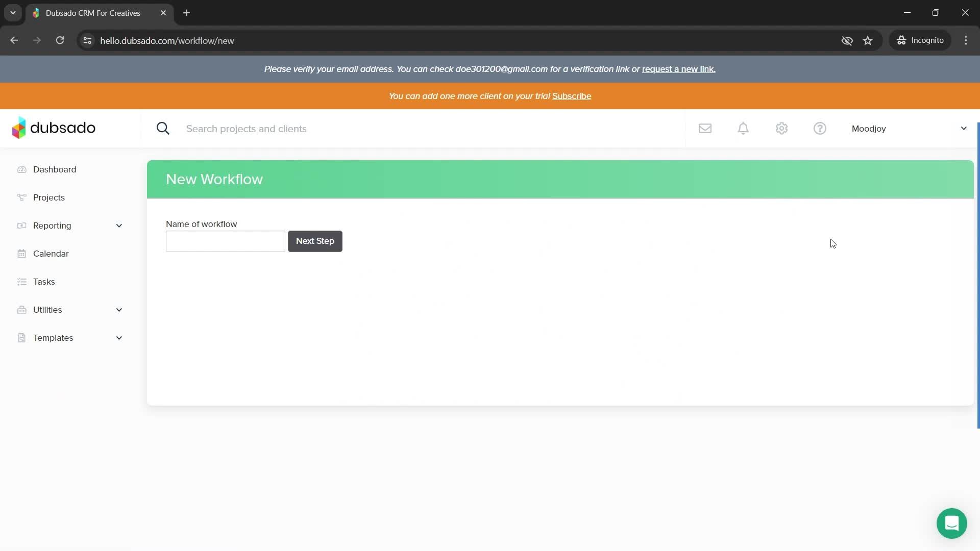The height and width of the screenshot is (551, 980).
Task: Reload the page
Action: 60,40
